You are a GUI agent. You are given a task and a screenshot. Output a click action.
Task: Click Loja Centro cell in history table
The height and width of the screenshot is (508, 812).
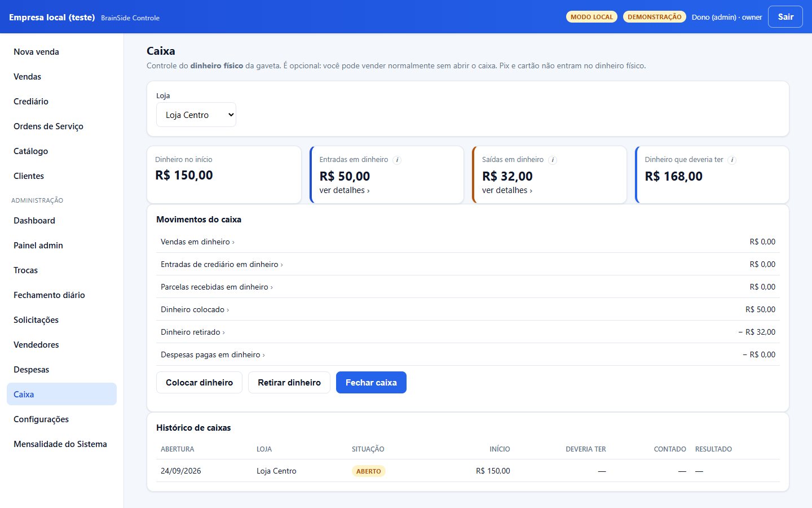[276, 471]
